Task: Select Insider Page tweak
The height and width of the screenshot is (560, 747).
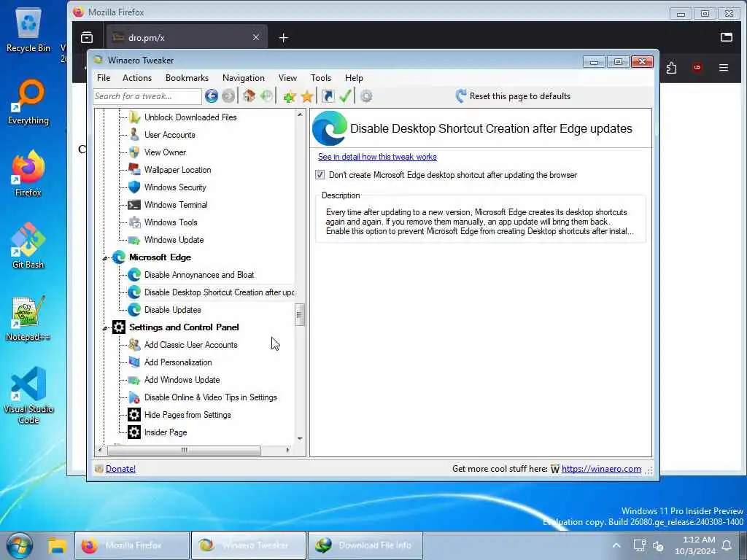Action: pos(166,432)
